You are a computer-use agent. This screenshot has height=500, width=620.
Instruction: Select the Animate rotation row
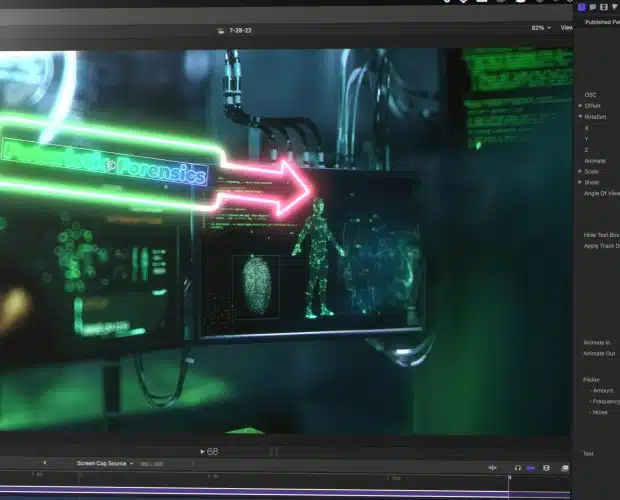[595, 161]
